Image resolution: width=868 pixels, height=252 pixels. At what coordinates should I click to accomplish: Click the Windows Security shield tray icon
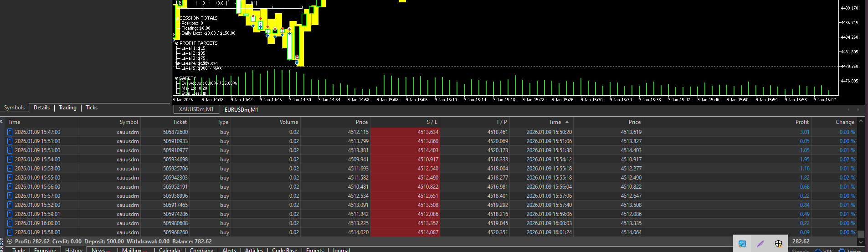778,244
